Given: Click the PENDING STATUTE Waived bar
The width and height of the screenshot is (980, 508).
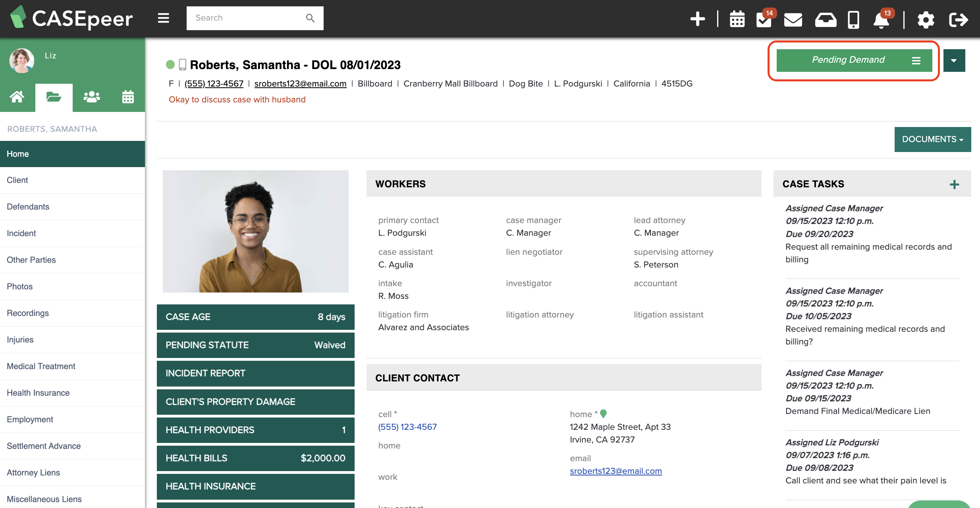Looking at the screenshot, I should [x=255, y=345].
